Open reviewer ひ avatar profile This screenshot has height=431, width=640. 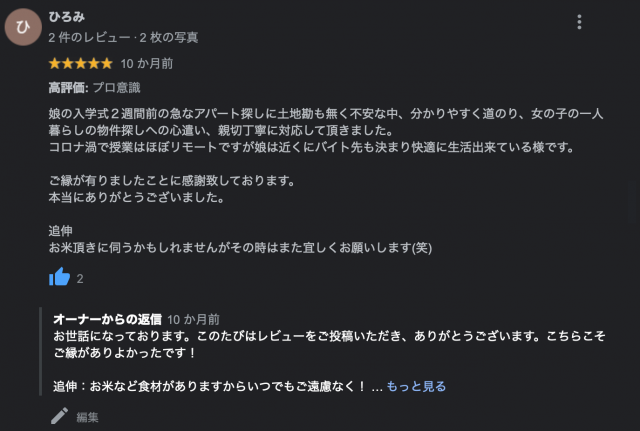tap(23, 27)
